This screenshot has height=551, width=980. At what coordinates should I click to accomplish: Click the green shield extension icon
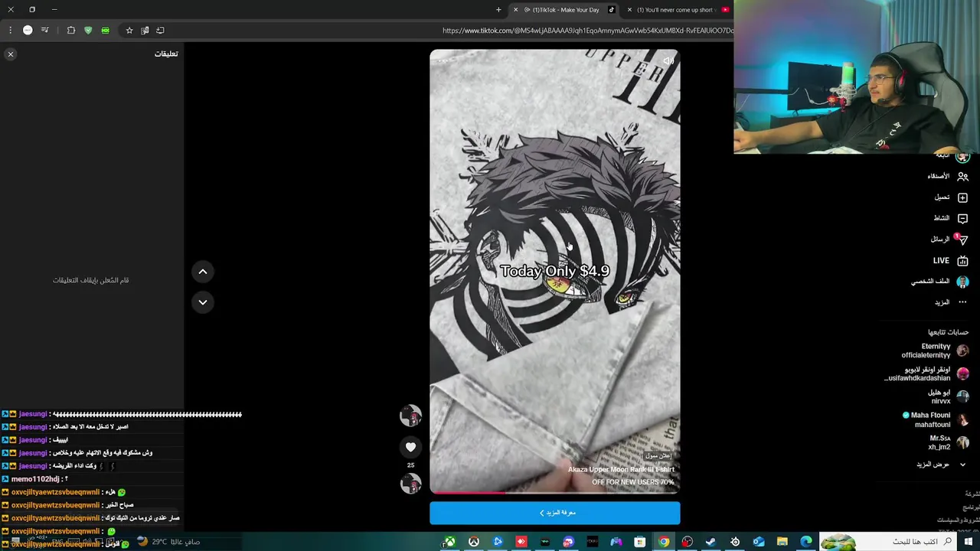coord(88,31)
